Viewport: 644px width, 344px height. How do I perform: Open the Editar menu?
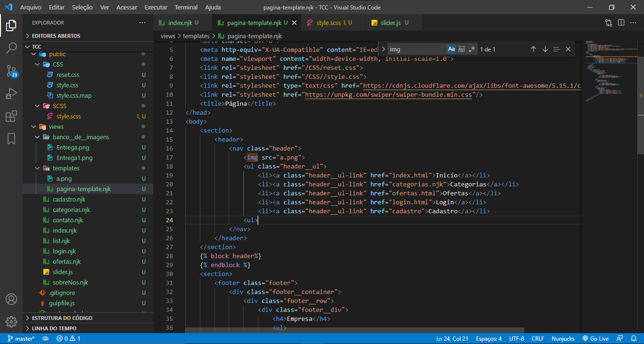tap(57, 8)
